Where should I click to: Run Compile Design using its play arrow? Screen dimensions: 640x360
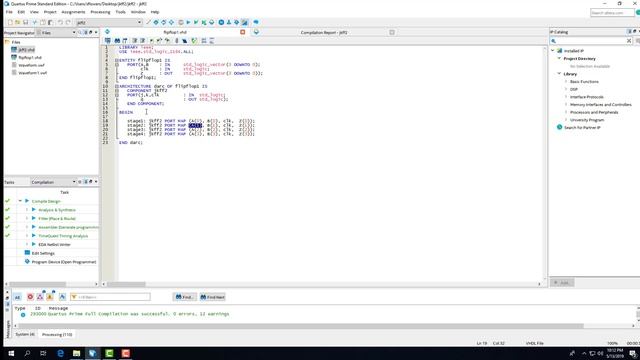(27, 201)
